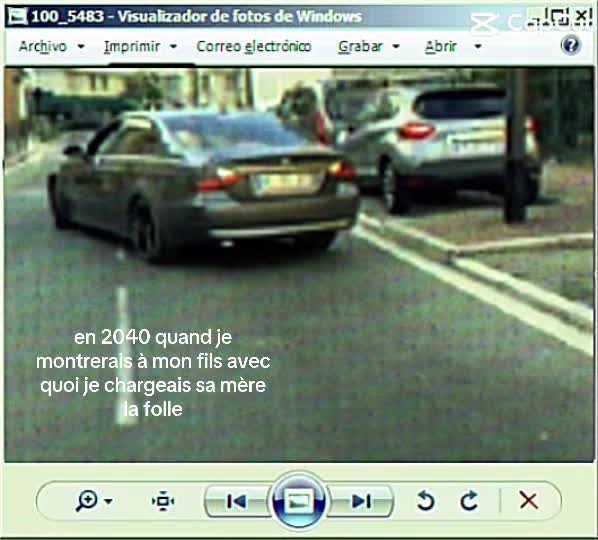Go to the previous photo
Viewport: 598px width, 540px height.
(236, 501)
